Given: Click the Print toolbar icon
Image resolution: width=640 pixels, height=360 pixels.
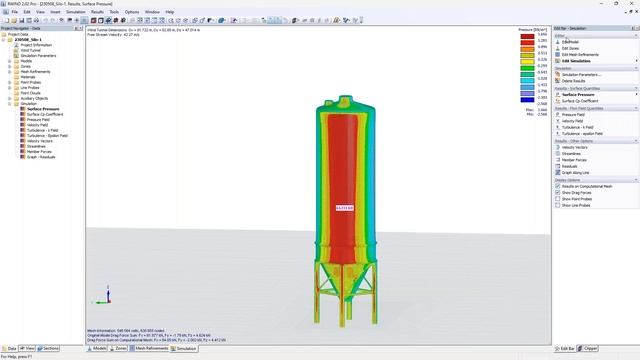Looking at the screenshot, I should pos(36,20).
